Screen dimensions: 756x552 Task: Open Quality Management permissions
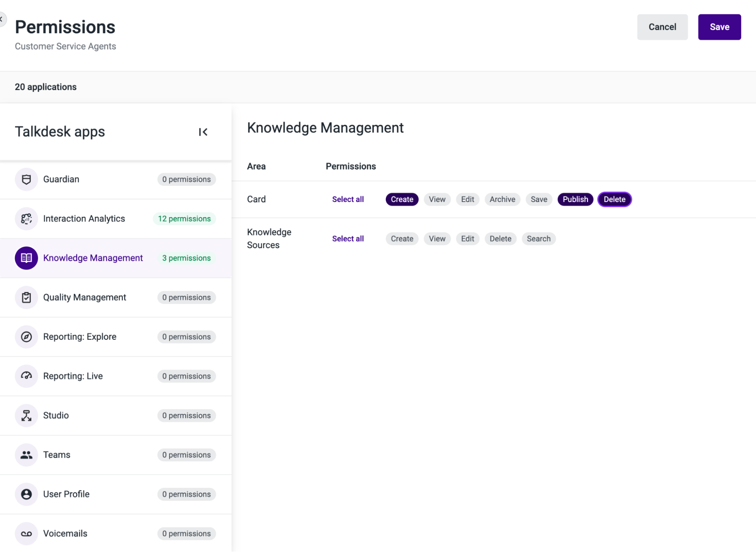click(x=116, y=297)
